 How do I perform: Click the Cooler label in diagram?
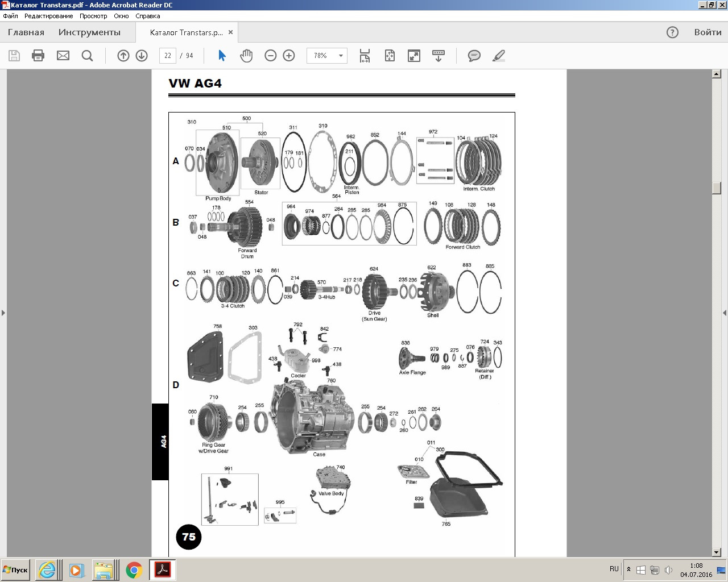pyautogui.click(x=299, y=376)
